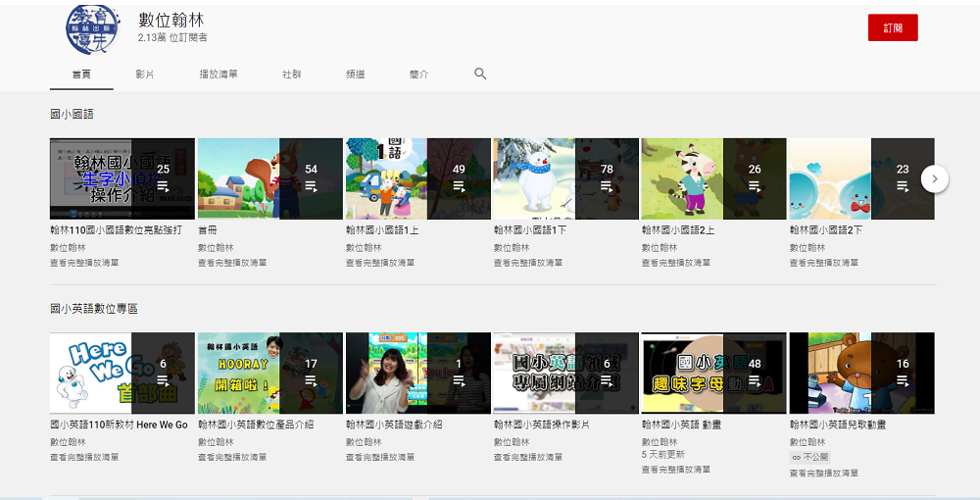The width and height of the screenshot is (980, 500).
Task: Click the search icon in channel tabs
Action: pos(480,74)
